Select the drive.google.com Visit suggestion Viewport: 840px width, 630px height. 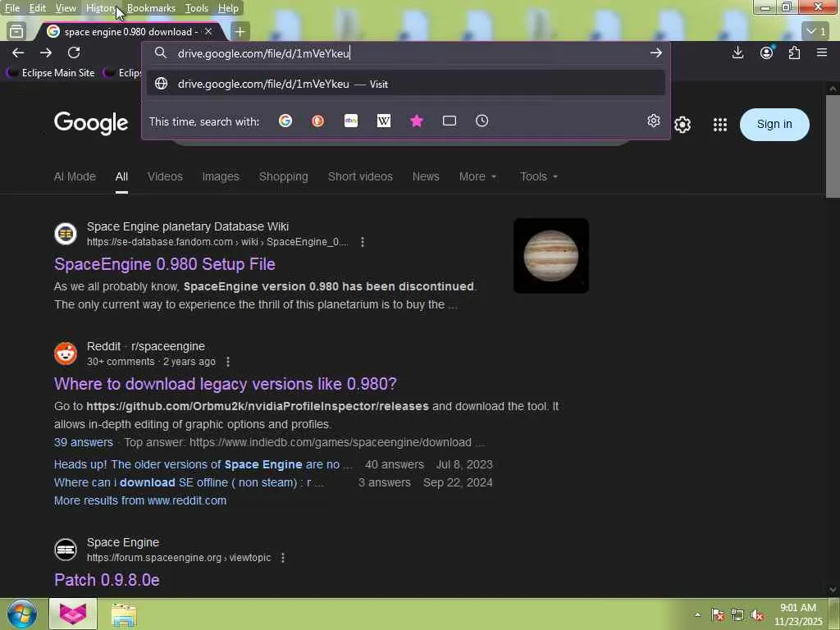(405, 84)
